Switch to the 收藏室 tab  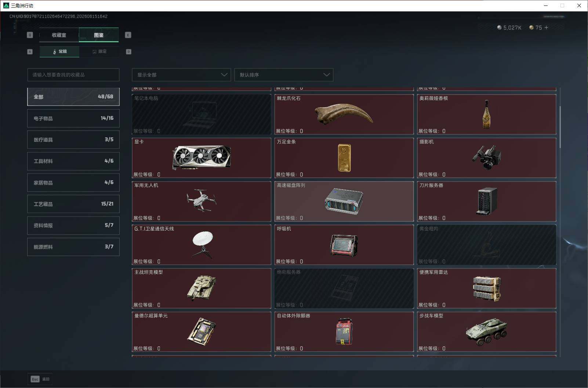(59, 35)
